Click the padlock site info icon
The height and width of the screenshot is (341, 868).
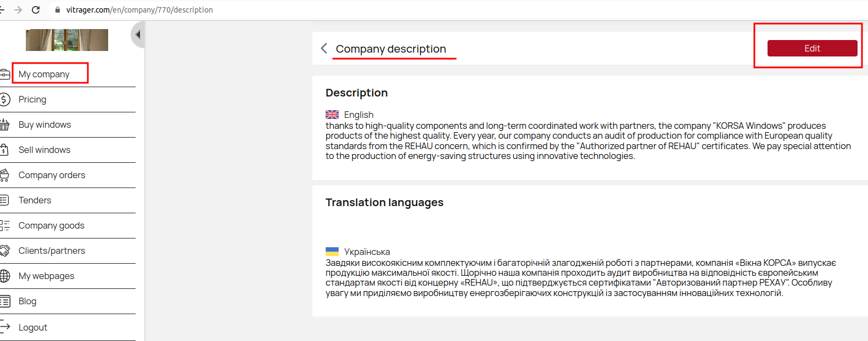pos(58,10)
